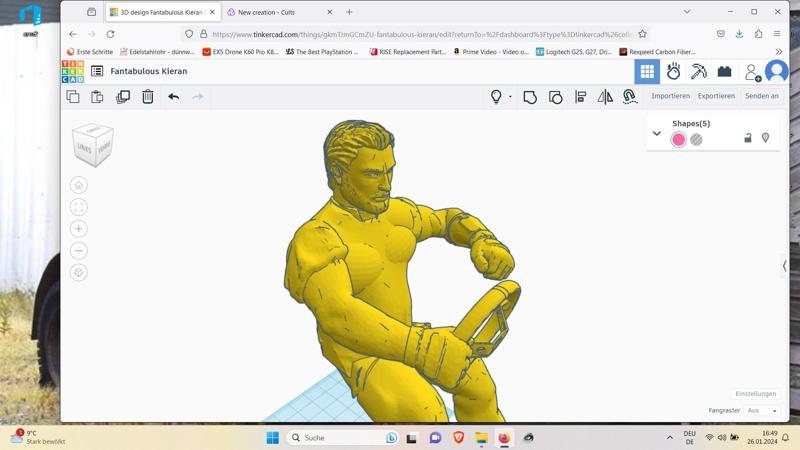
Task: Click the Duplicate and repeat icon
Action: pyautogui.click(x=123, y=97)
